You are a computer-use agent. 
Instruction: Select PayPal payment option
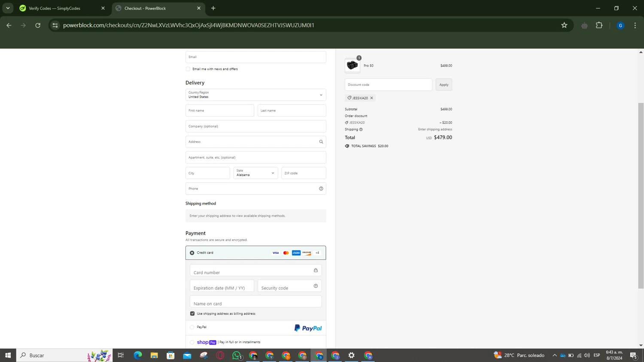tap(192, 327)
